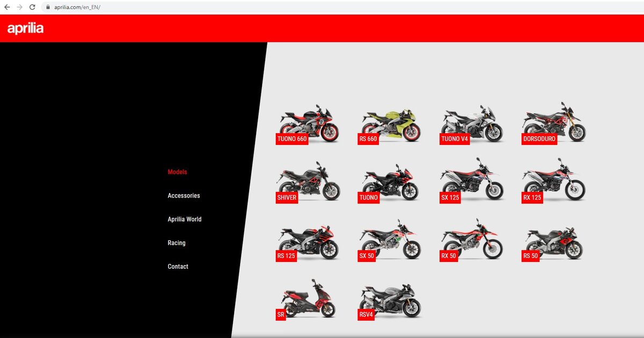Click the RS 125 motorcycle image
The height and width of the screenshot is (338, 644).
pyautogui.click(x=310, y=241)
